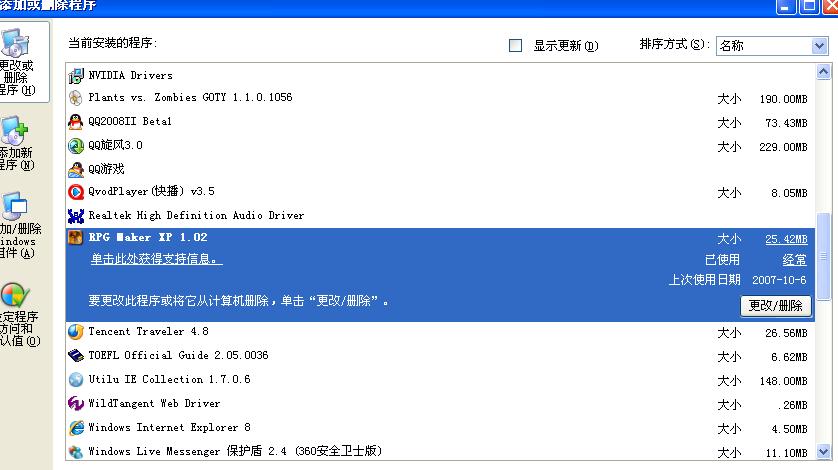
Task: Click the WildTangent Web Driver icon
Action: point(76,404)
